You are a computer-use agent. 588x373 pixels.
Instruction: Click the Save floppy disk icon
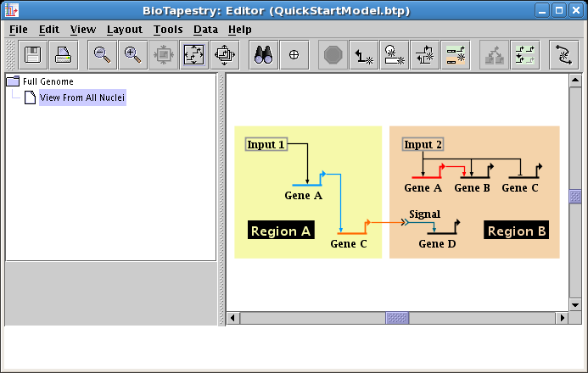[33, 54]
